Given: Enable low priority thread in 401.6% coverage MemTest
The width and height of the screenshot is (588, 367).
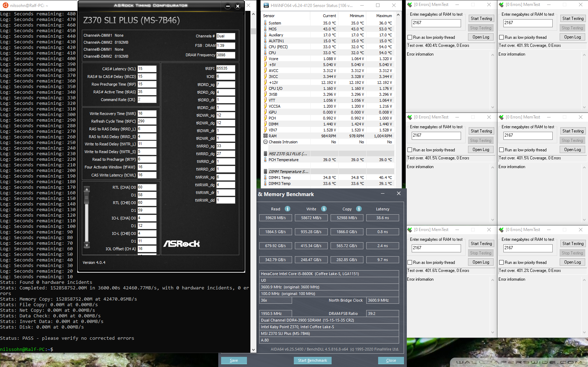Looking at the screenshot, I should [x=410, y=262].
